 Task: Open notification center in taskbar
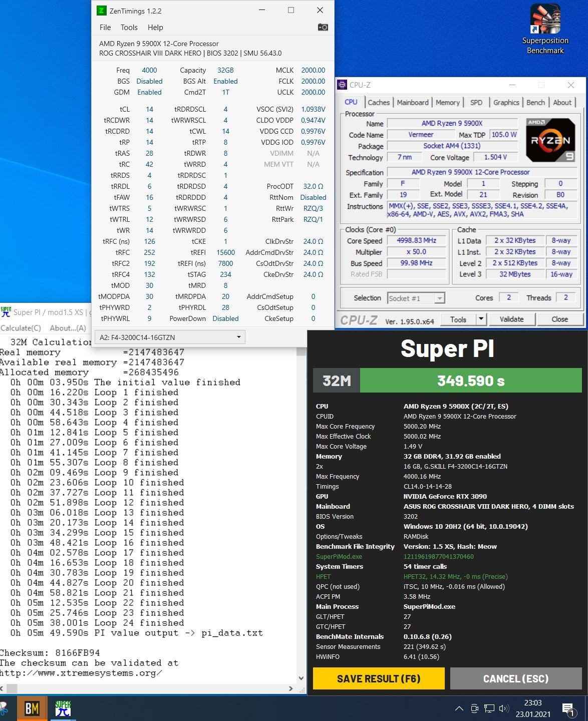(568, 709)
